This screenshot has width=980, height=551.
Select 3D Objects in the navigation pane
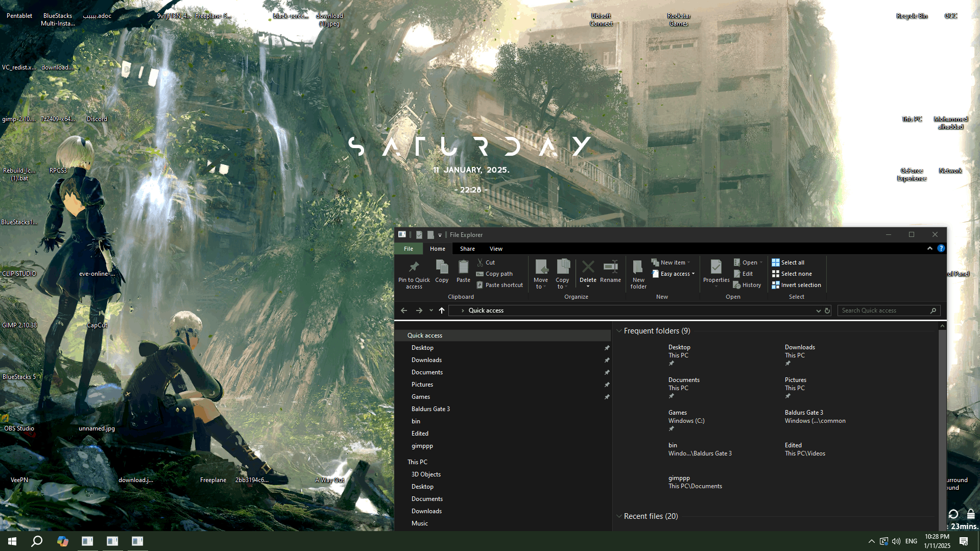tap(503, 474)
